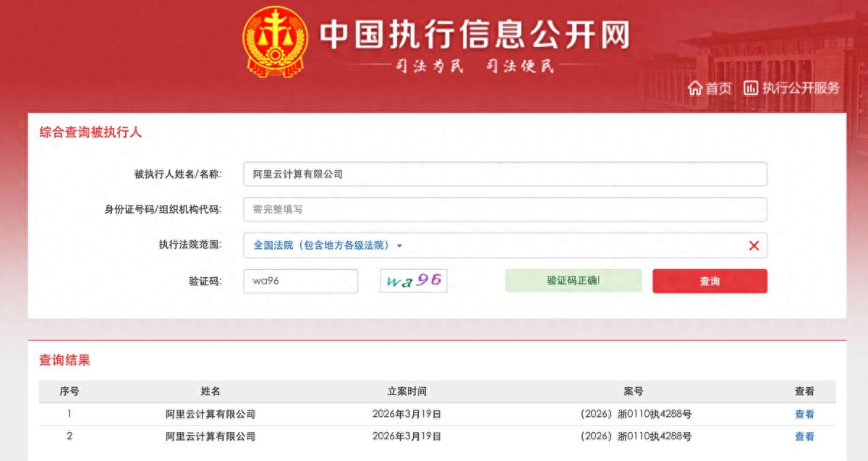Click the chart icon beside 执行公开服务
868x461 pixels.
751,88
